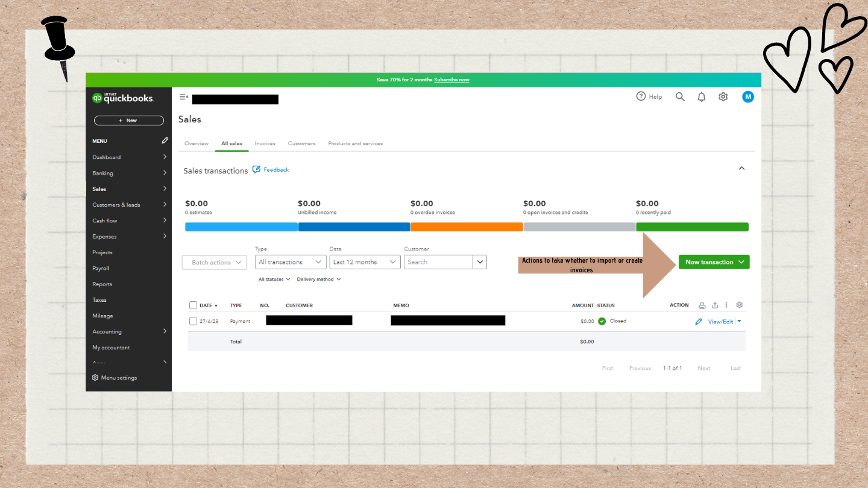
Task: Follow the Subscribe now link
Action: click(x=451, y=80)
